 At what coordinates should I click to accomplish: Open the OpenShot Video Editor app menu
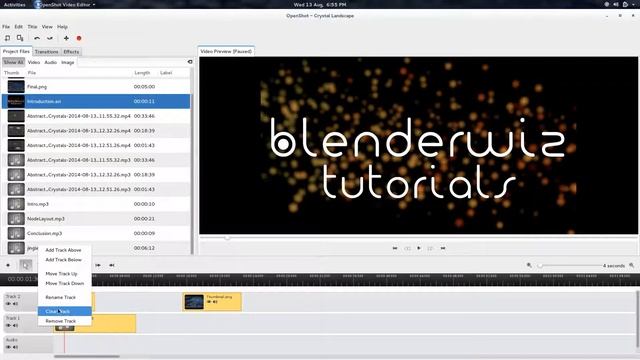tap(65, 4)
